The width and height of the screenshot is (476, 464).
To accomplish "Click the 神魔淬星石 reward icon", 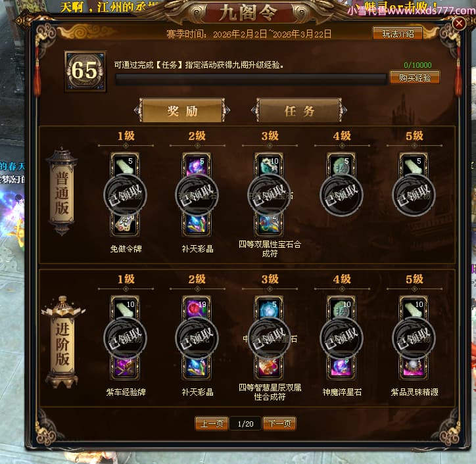I will tap(341, 368).
